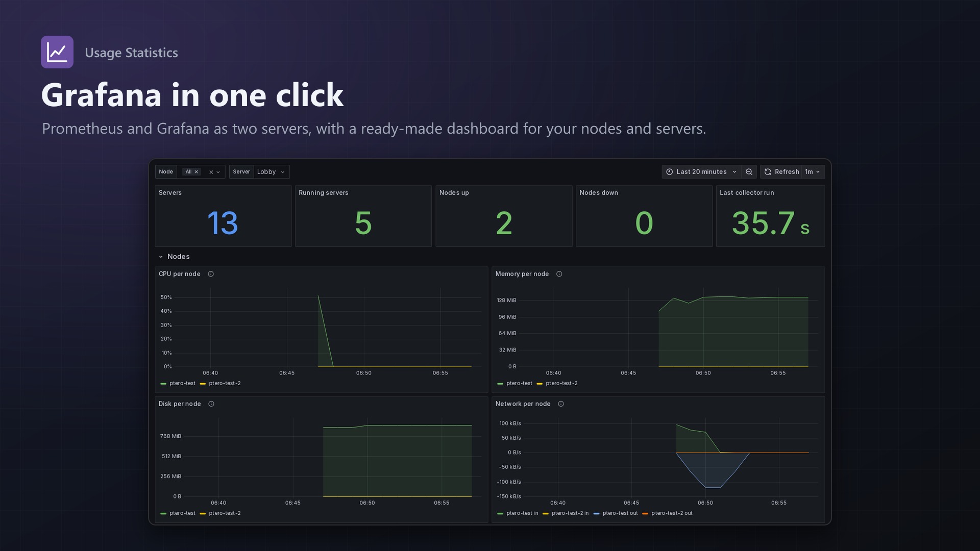Screen dimensions: 980x551
Task: Click the 35.7 s collector run value
Action: point(771,223)
